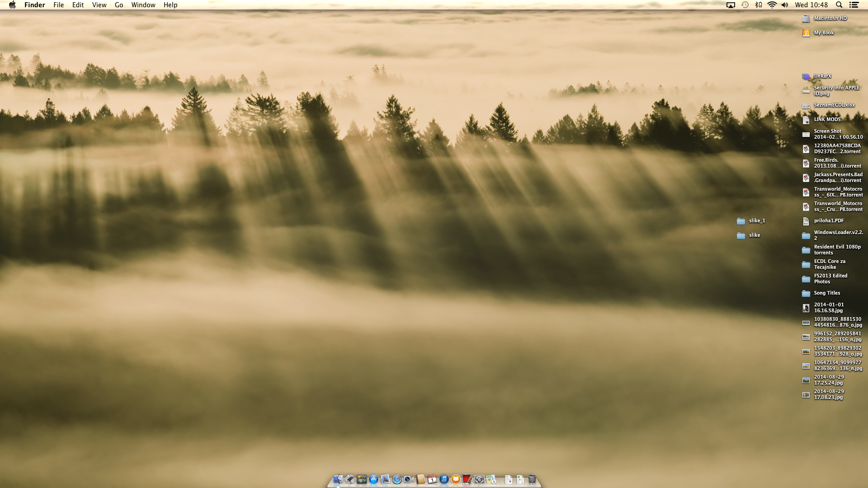Click the Bluetooth status menu bar icon

[759, 5]
